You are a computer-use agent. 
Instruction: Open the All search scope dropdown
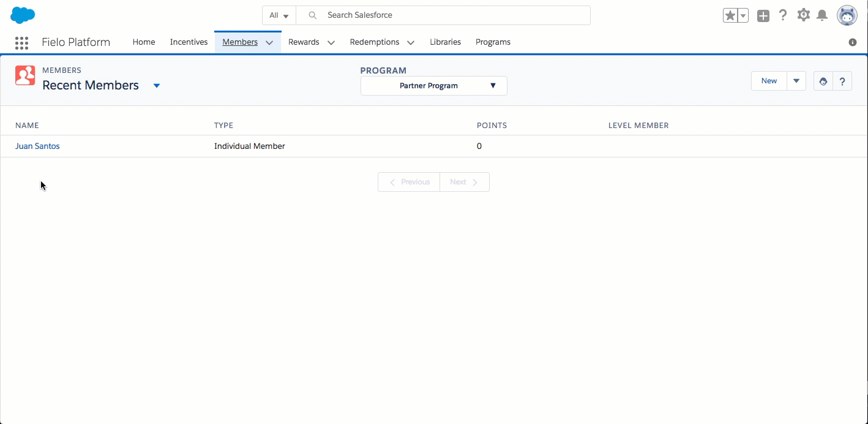(279, 15)
